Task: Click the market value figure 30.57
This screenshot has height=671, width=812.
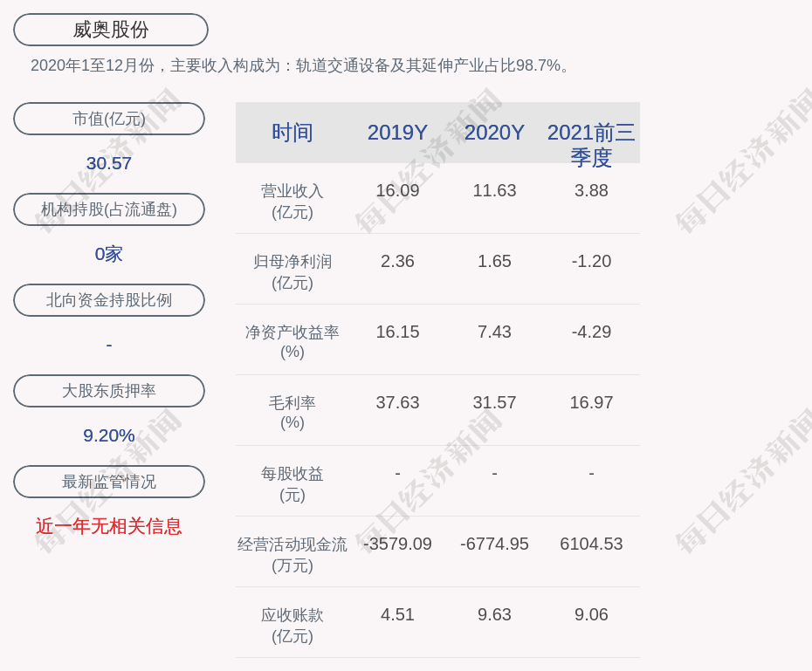Action: point(109,163)
